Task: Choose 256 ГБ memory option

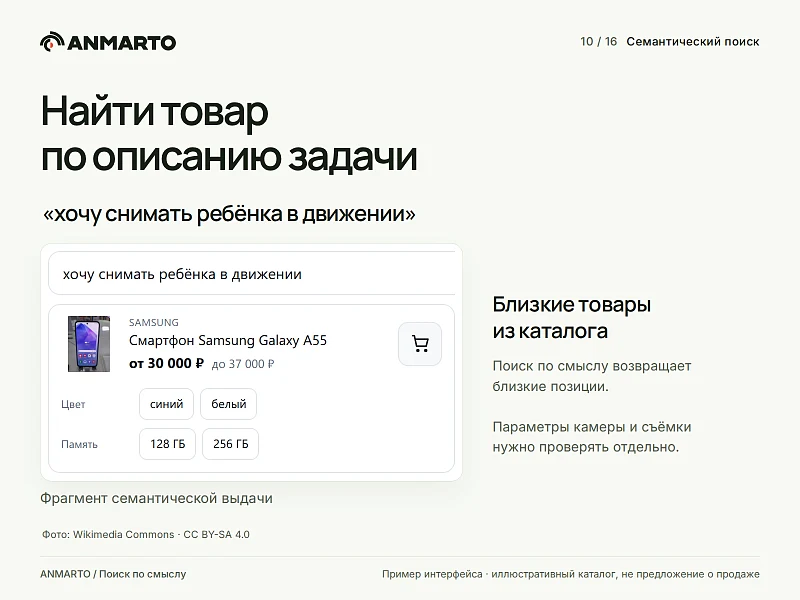Action: click(x=231, y=444)
